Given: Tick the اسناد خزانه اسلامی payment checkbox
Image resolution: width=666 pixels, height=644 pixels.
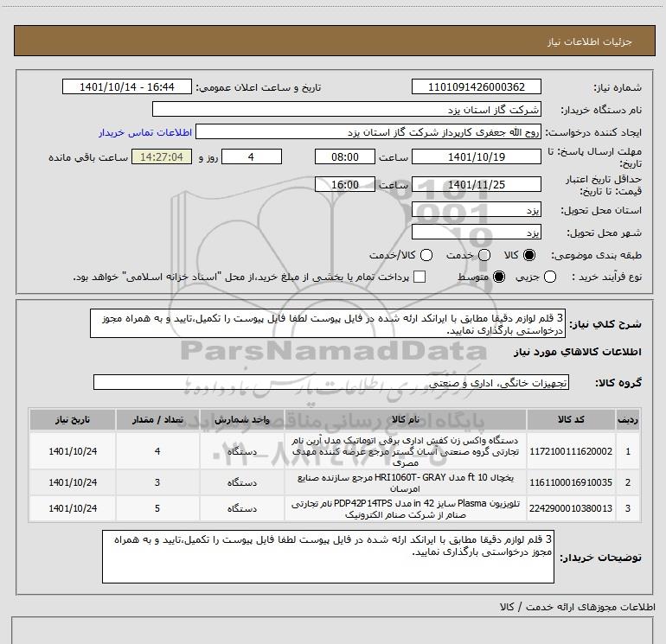Looking at the screenshot, I should tap(419, 277).
